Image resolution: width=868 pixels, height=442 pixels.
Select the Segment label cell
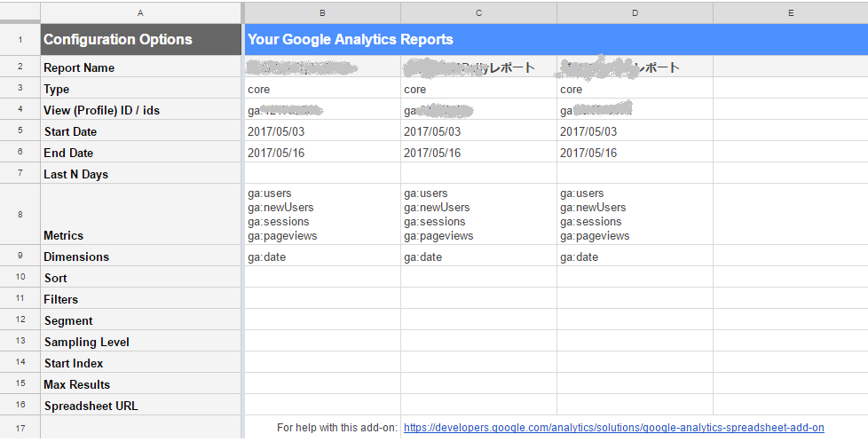click(140, 320)
